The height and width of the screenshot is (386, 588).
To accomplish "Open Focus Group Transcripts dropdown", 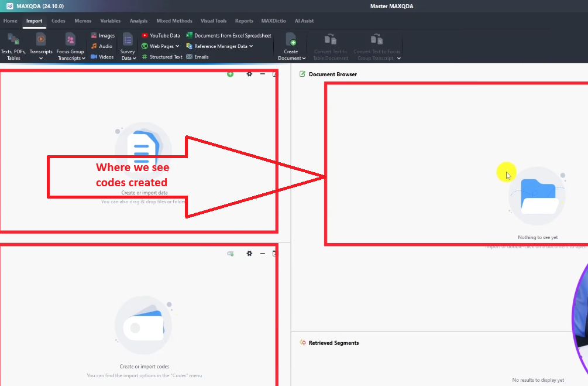I will pyautogui.click(x=84, y=58).
